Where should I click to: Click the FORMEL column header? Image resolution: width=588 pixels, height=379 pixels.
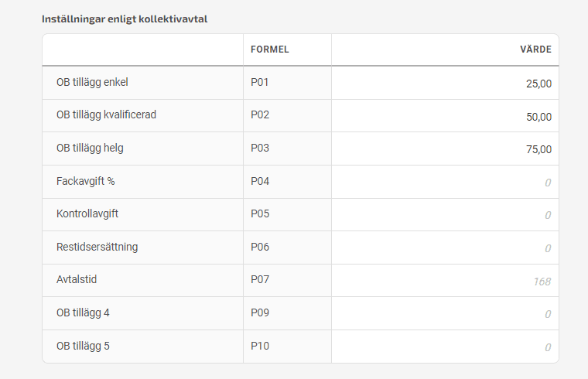[269, 50]
